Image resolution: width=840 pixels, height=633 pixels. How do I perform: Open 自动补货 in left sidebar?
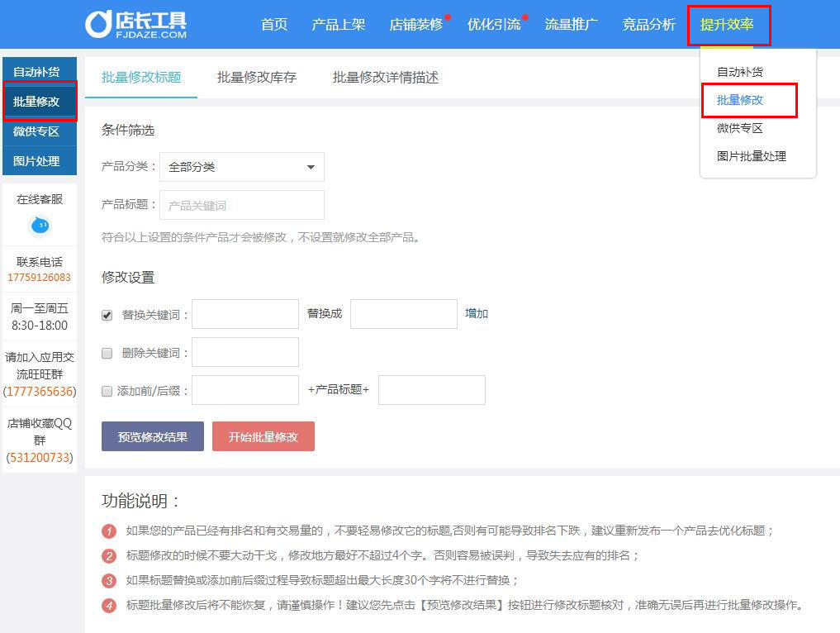pos(40,72)
